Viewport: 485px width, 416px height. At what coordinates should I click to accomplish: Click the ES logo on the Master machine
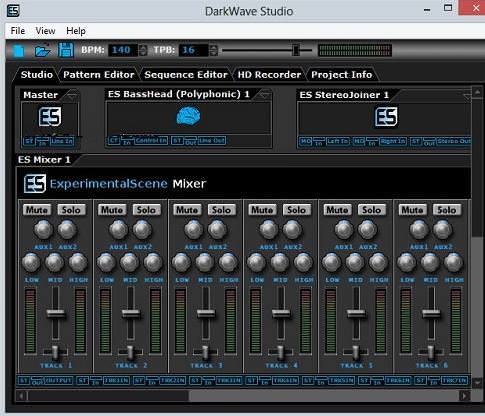[x=50, y=117]
